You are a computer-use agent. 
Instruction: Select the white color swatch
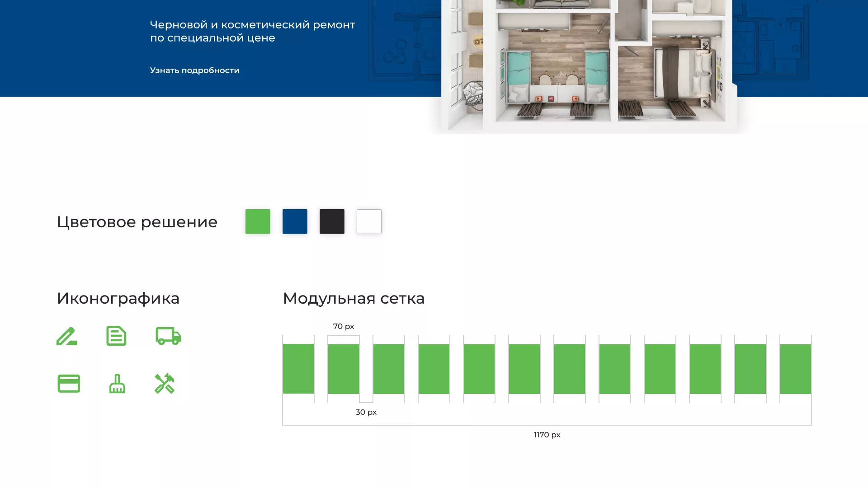369,221
